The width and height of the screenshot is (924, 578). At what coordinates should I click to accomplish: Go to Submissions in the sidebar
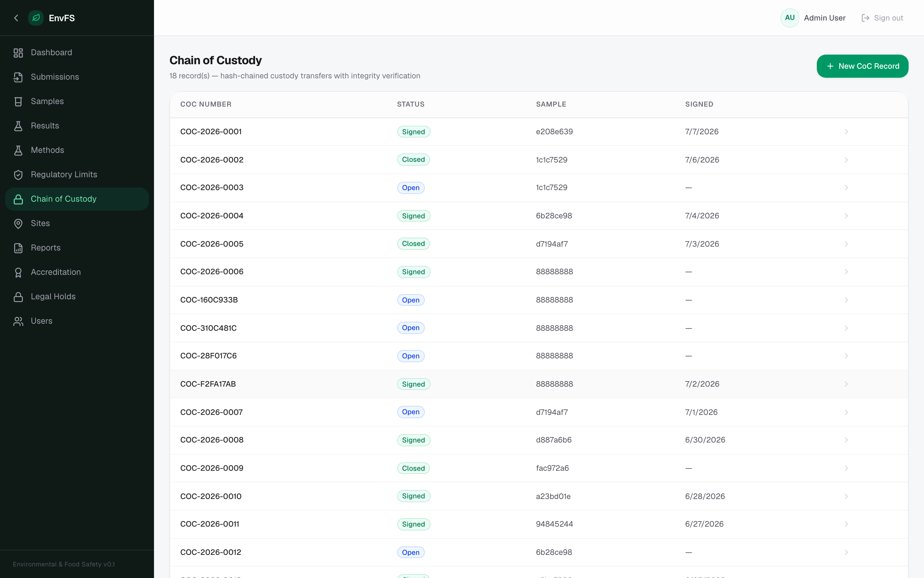click(x=77, y=77)
